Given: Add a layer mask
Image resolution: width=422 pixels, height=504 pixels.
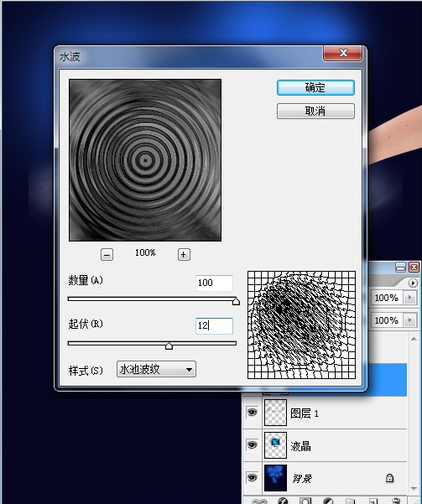Looking at the screenshot, I should click(305, 501).
